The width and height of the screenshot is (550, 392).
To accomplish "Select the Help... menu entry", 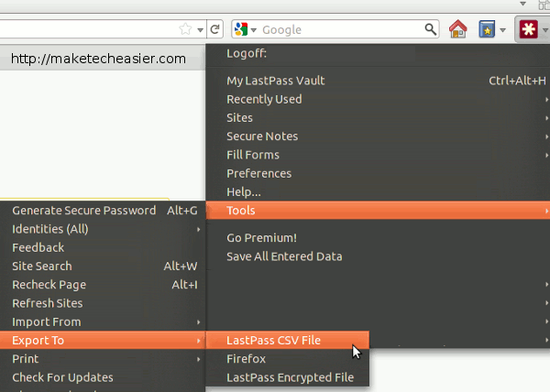I will tap(378, 192).
